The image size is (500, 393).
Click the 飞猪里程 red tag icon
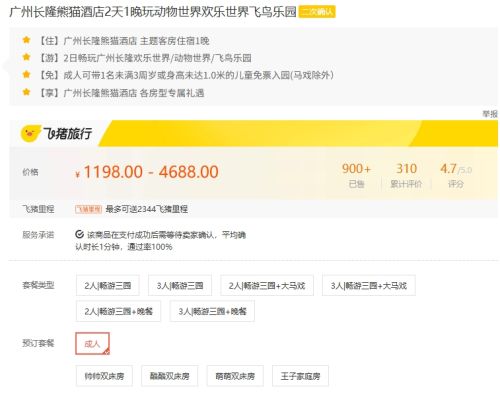(x=88, y=209)
